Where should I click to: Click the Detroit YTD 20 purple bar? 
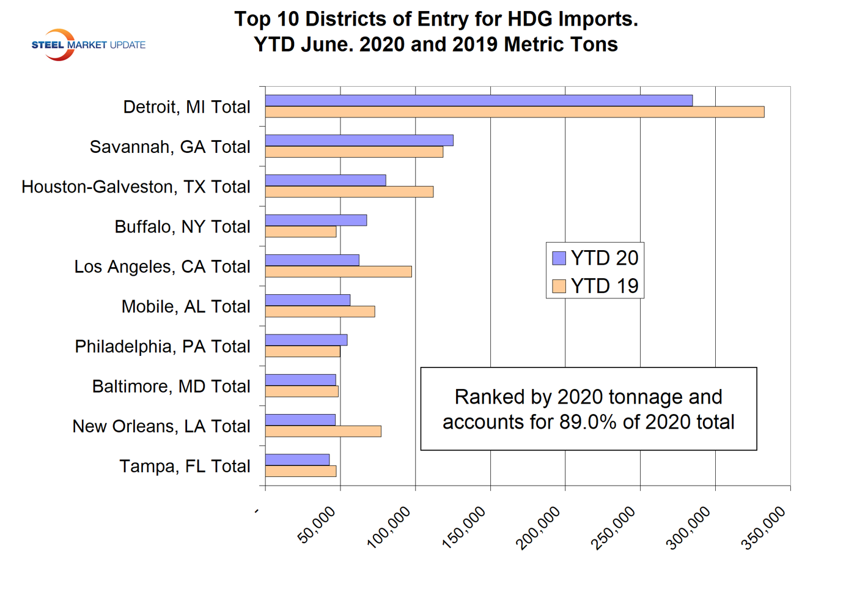tap(479, 100)
